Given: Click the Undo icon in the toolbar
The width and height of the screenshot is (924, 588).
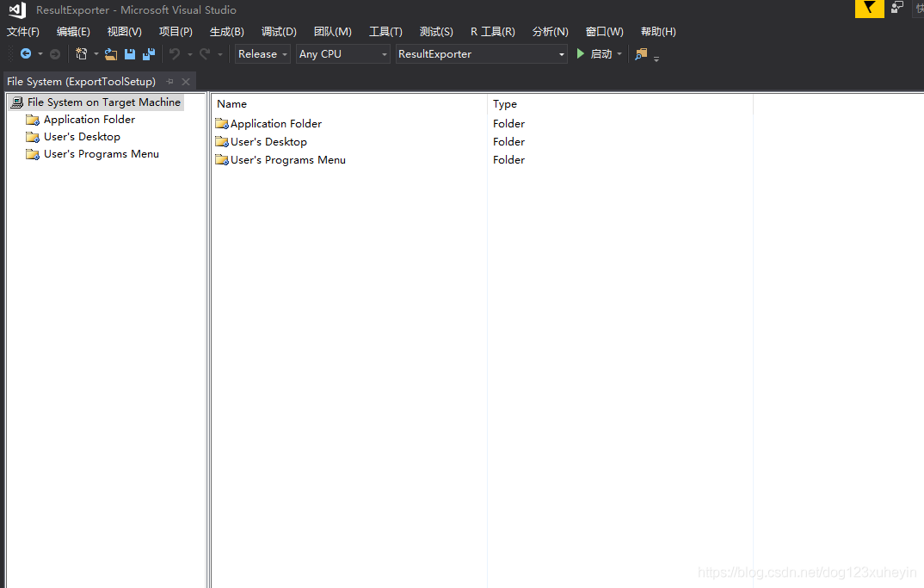Looking at the screenshot, I should coord(175,53).
